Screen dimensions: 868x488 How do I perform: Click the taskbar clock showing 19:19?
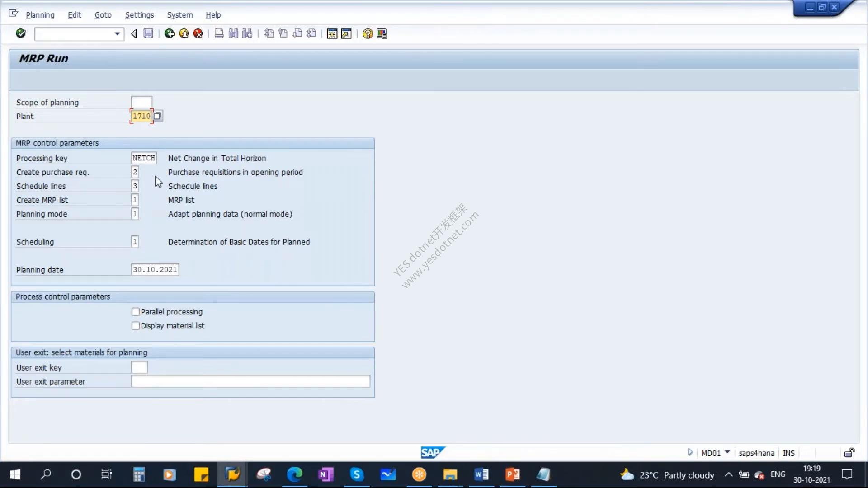point(811,474)
